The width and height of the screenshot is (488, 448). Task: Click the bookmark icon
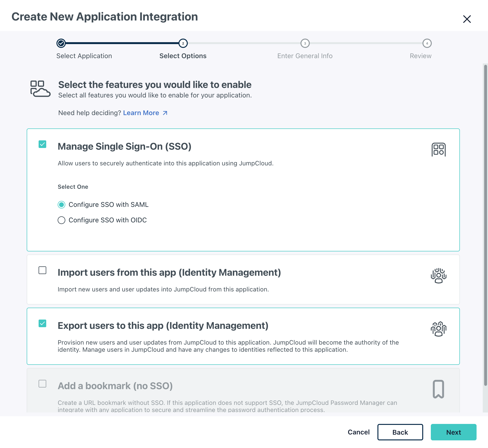tap(438, 389)
